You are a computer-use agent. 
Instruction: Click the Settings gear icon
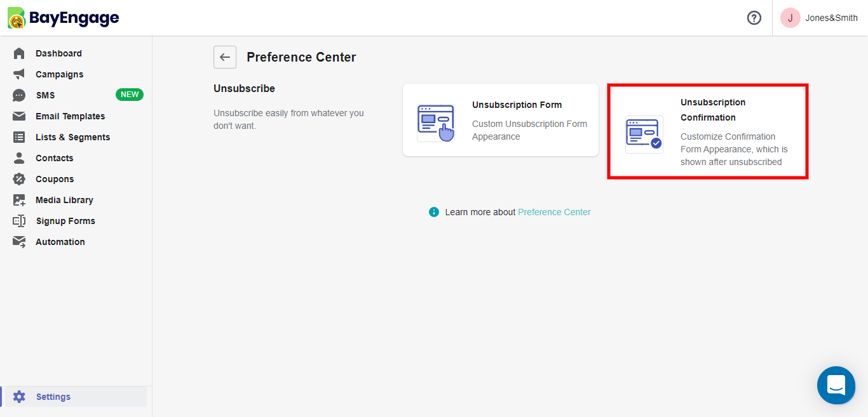19,397
